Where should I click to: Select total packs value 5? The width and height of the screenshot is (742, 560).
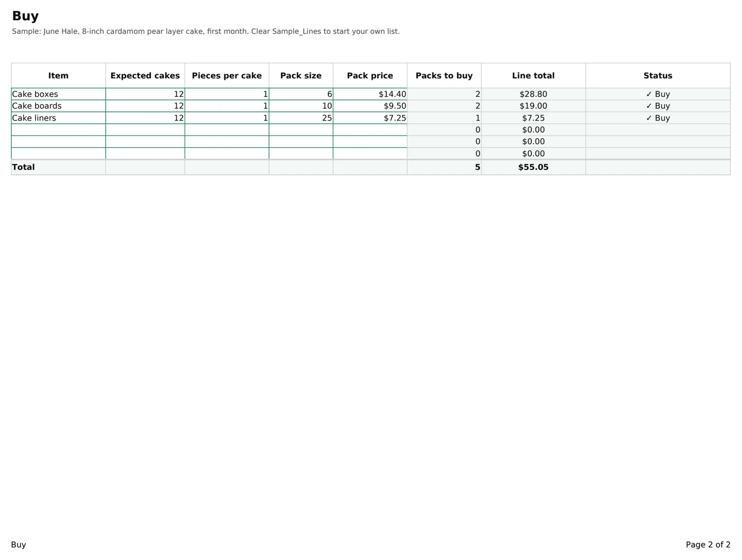click(444, 167)
